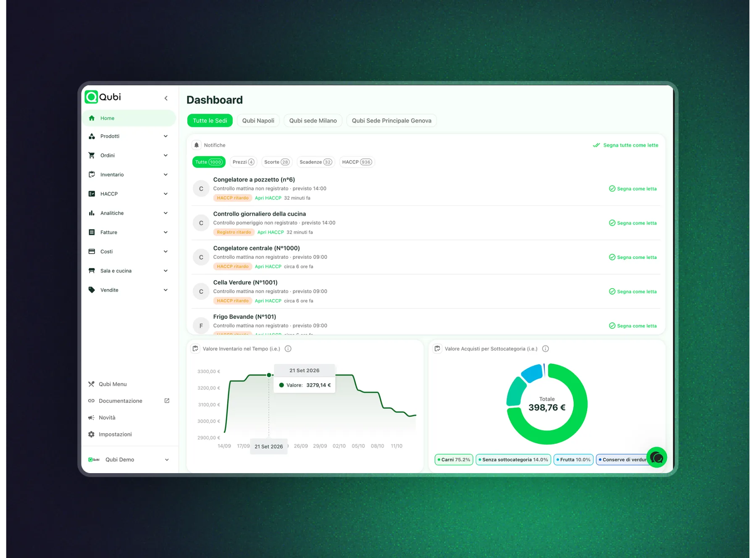Screen dimensions: 756x558
Task: Mark Congelatore centrale (N°1000) as read
Action: click(633, 257)
